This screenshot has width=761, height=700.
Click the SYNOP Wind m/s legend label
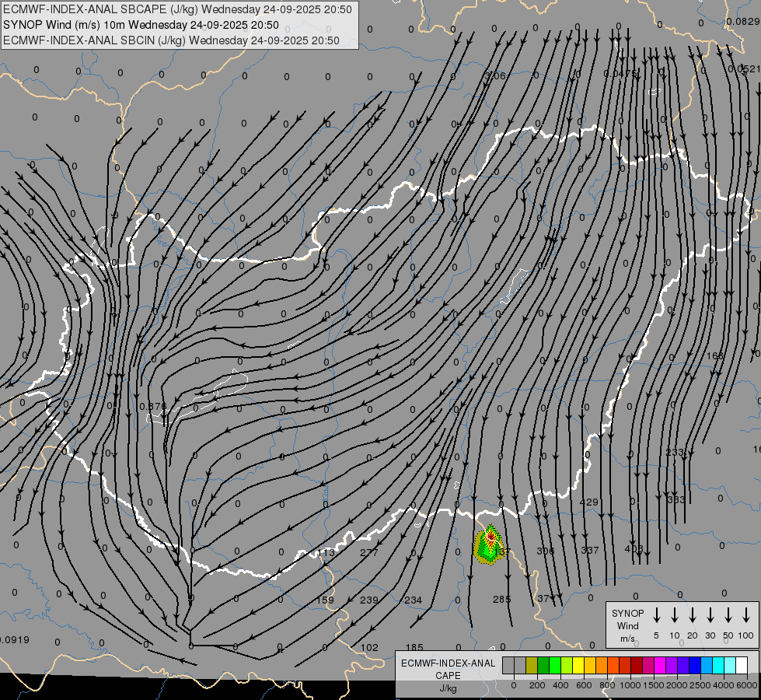[627, 625]
